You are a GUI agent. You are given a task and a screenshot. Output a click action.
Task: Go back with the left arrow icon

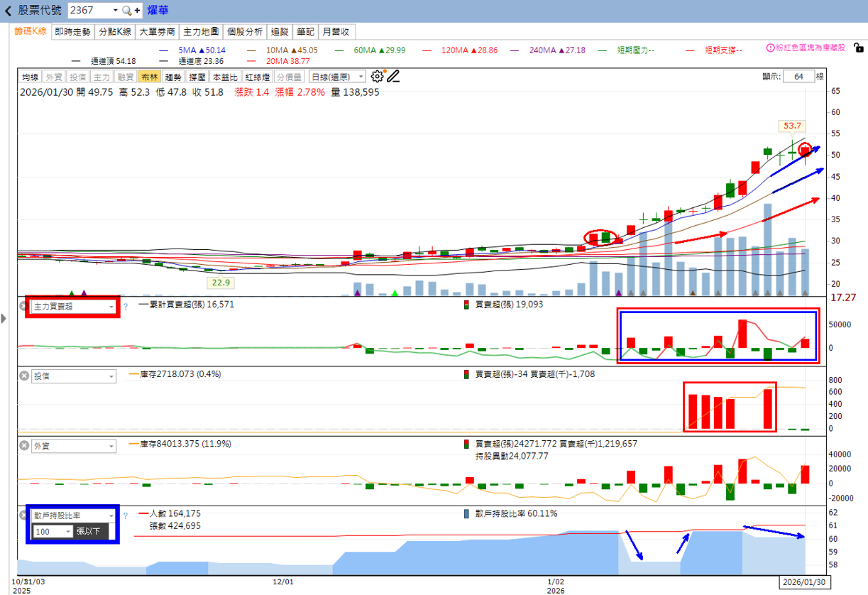click(9, 11)
